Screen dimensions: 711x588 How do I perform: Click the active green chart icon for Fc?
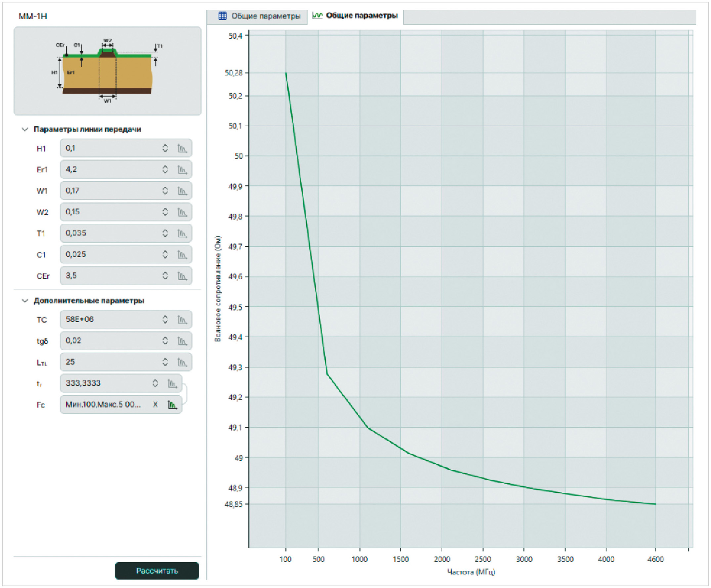pos(172,405)
